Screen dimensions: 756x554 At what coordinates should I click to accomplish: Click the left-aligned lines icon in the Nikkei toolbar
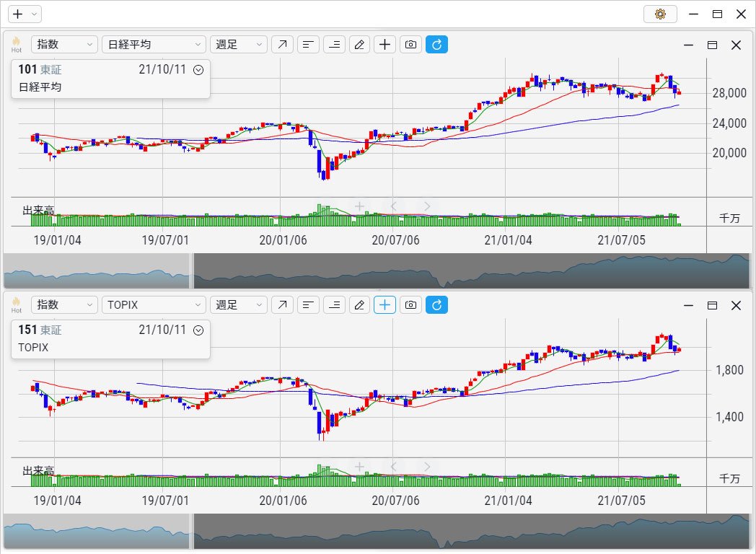pyautogui.click(x=308, y=44)
